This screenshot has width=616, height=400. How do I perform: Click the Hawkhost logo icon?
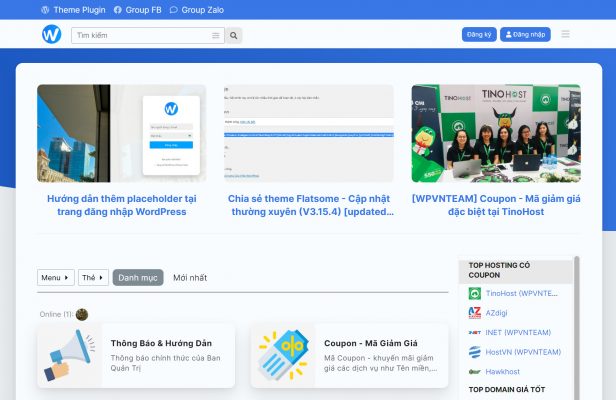click(x=475, y=372)
